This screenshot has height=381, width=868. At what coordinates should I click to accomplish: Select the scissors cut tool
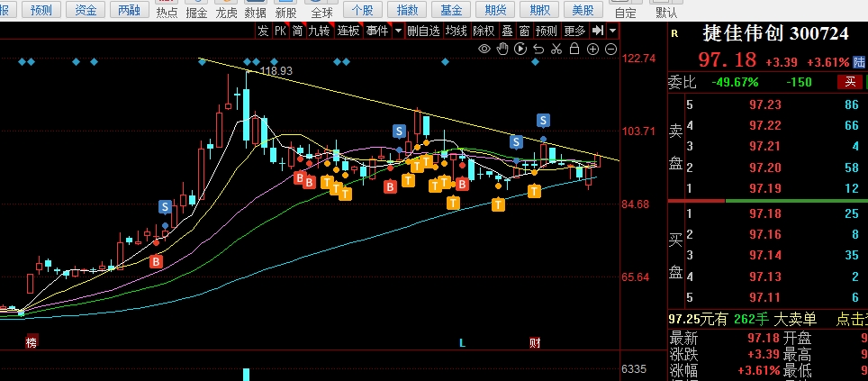(x=556, y=49)
